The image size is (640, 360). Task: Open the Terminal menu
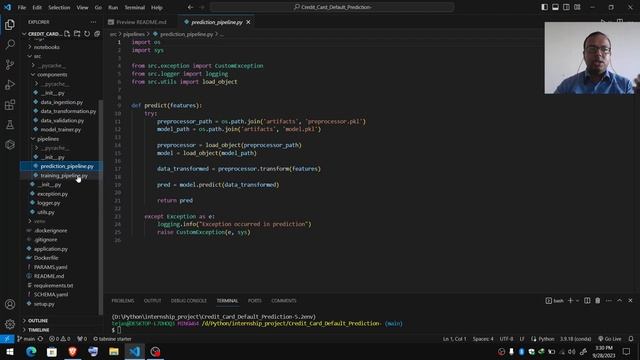point(134,7)
